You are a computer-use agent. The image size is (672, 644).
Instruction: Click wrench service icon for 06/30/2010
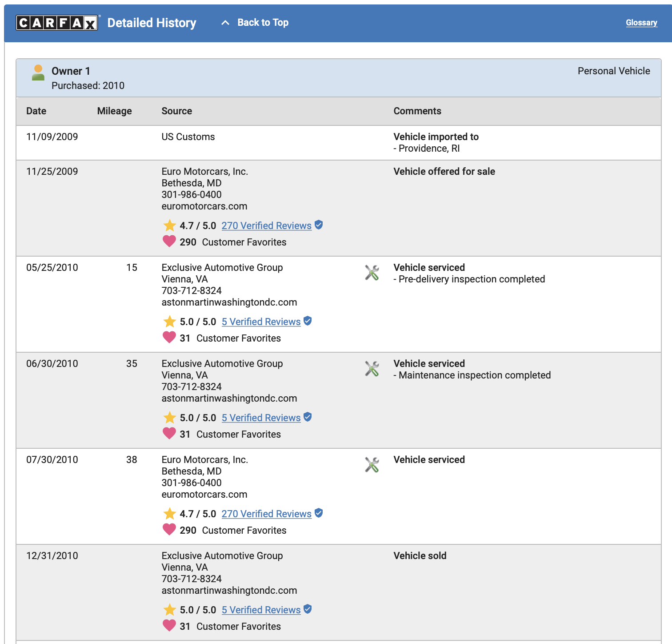pyautogui.click(x=372, y=369)
